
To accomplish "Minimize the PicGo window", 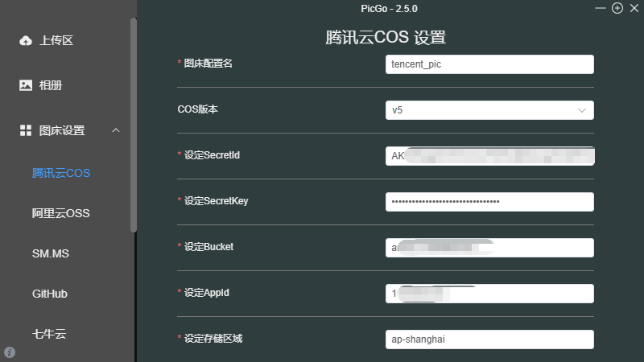I will pos(601,8).
